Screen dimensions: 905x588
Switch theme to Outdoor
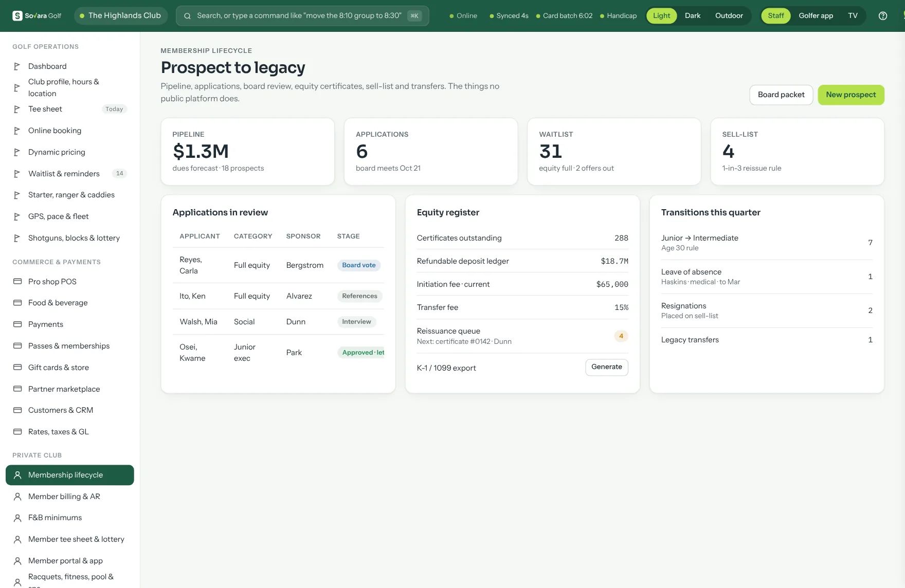(729, 15)
